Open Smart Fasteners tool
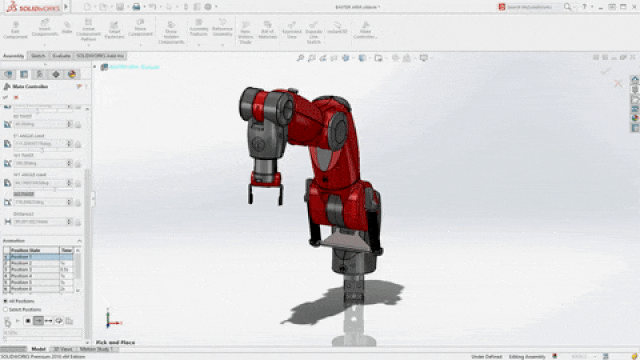The width and height of the screenshot is (640, 360). [x=114, y=30]
